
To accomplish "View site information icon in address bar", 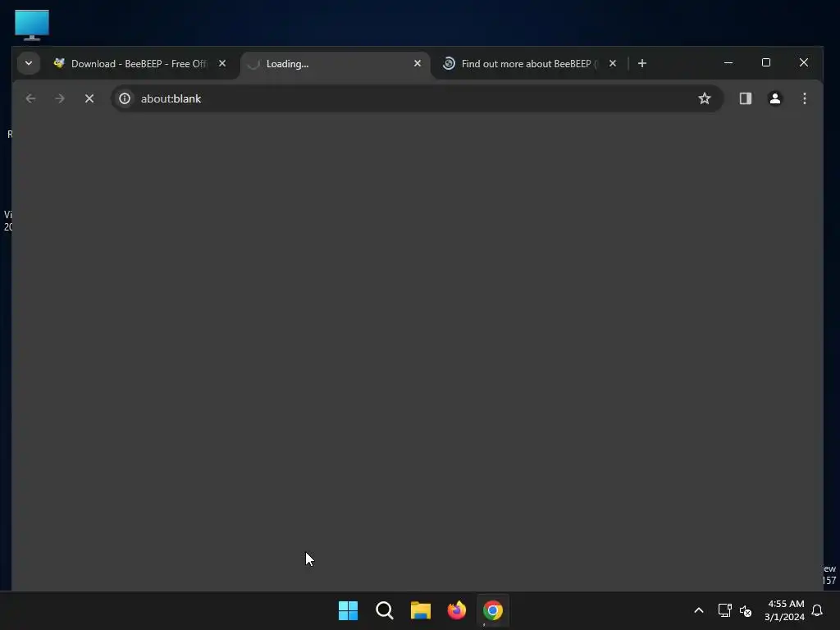I will (125, 98).
